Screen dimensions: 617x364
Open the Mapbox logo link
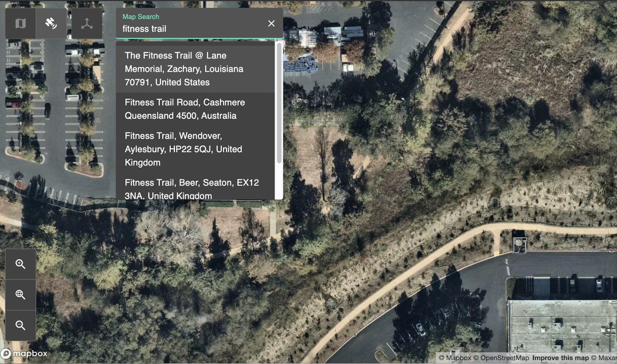click(24, 354)
